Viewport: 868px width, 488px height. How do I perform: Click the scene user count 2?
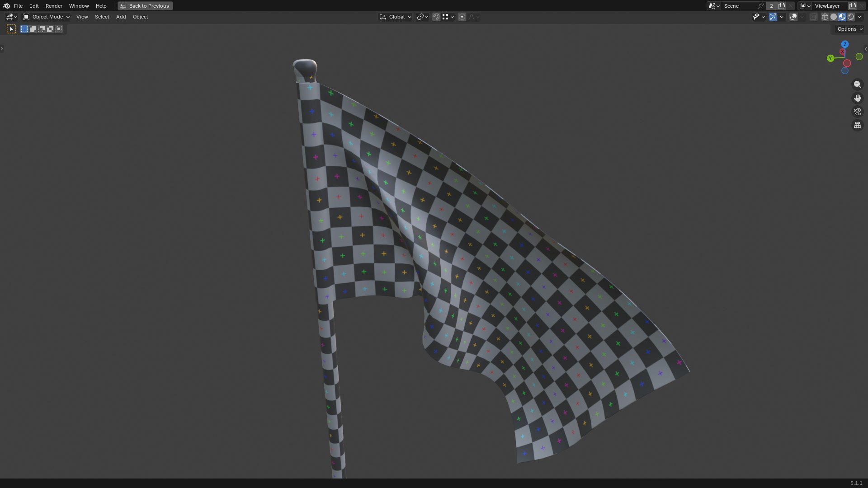(x=771, y=6)
